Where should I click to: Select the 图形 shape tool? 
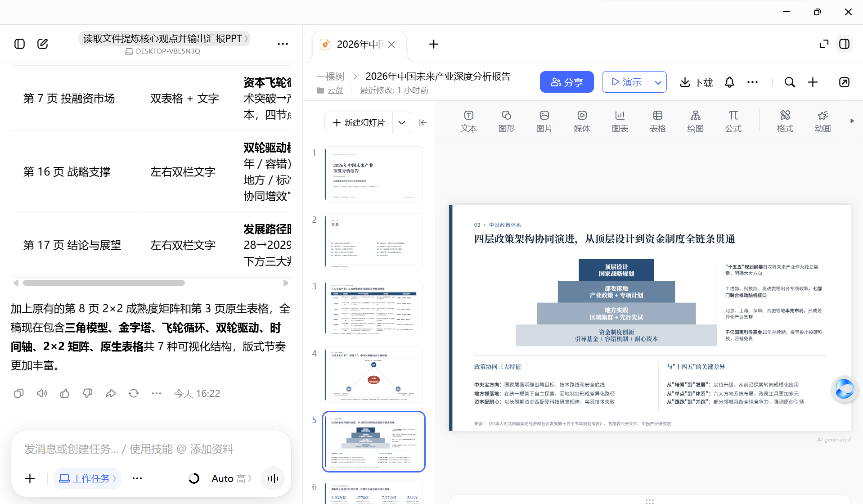click(x=506, y=121)
